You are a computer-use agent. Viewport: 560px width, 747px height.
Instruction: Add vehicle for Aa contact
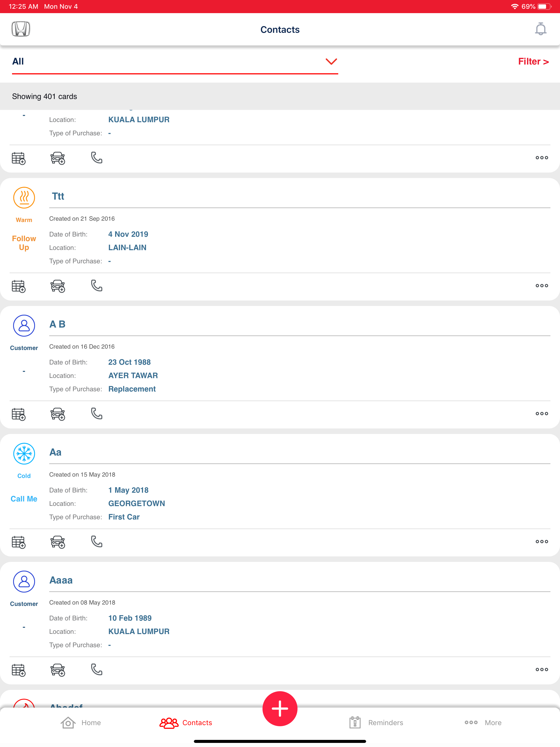[x=58, y=542]
